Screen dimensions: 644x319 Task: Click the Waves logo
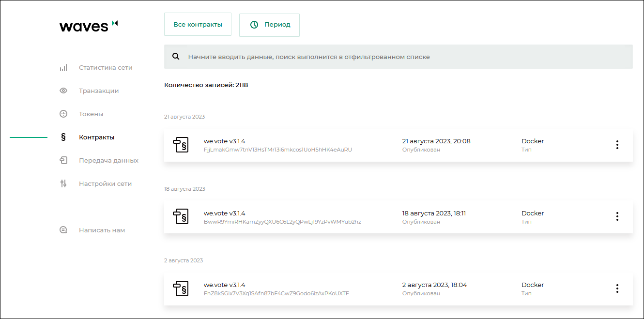(88, 26)
